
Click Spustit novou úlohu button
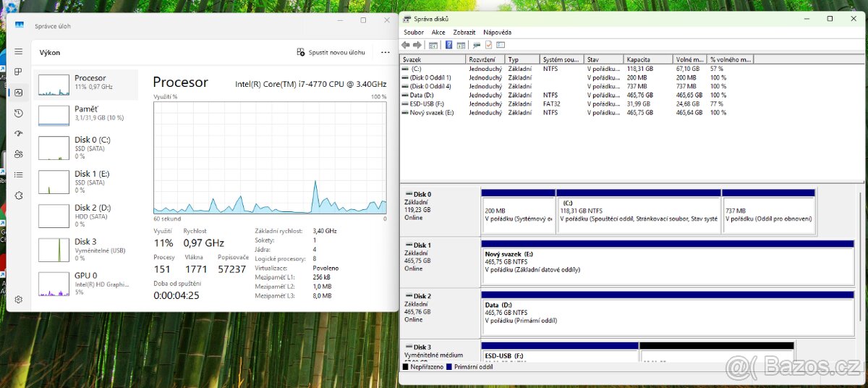(331, 52)
